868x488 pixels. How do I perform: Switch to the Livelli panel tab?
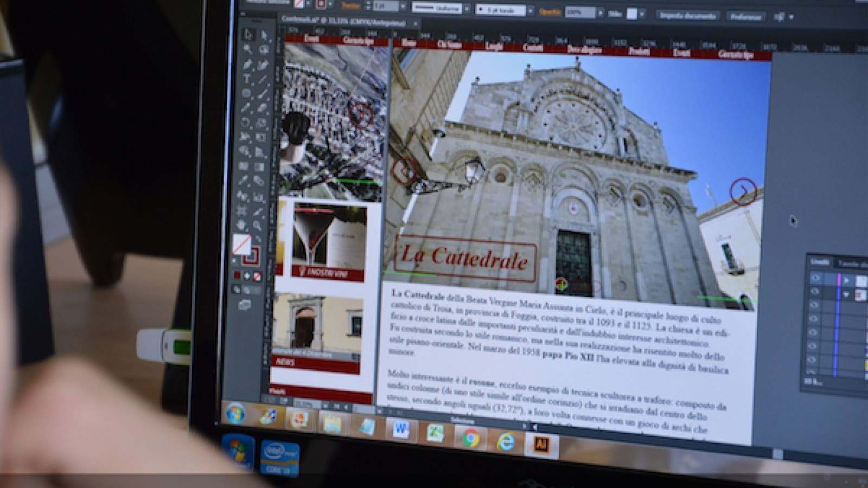pos(819,261)
